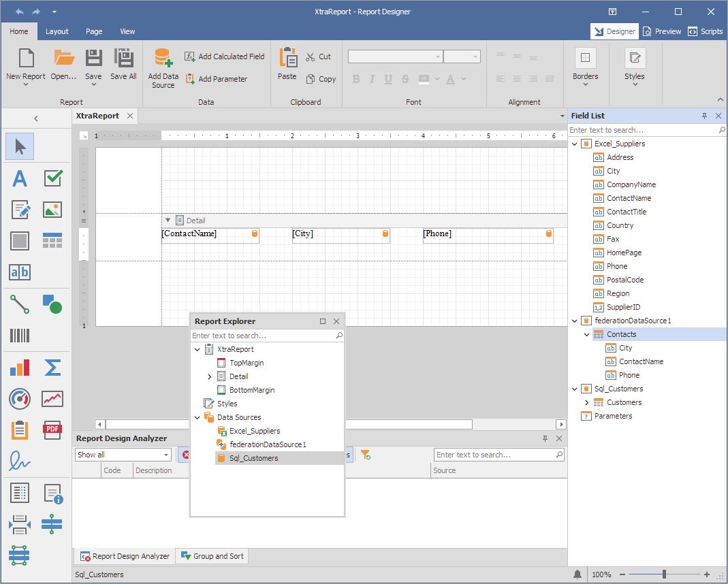This screenshot has width=728, height=584.
Task: Adjust the zoom slider thumb in status bar
Action: click(665, 574)
